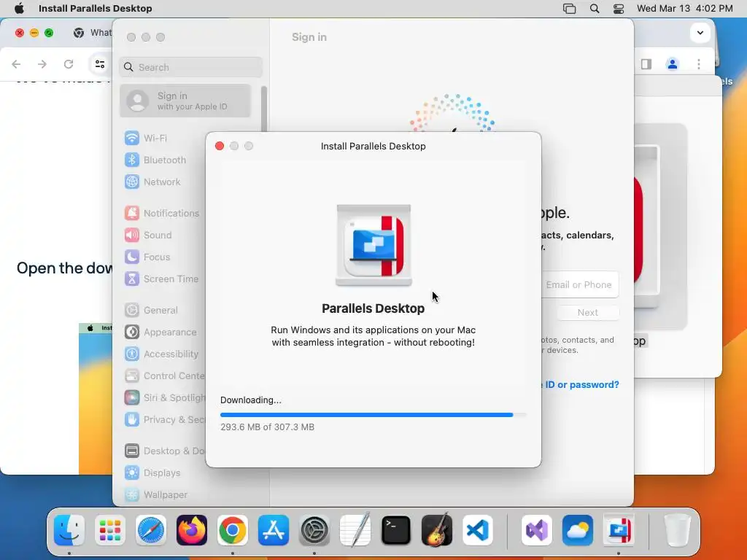The height and width of the screenshot is (560, 747).
Task: Expand Chrome tab search chevron
Action: coord(700,33)
